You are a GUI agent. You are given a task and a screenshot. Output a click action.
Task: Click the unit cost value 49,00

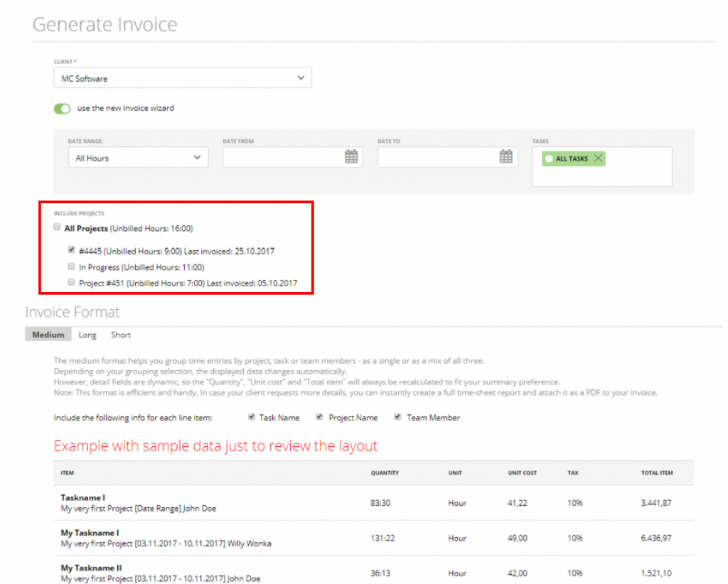coord(518,538)
